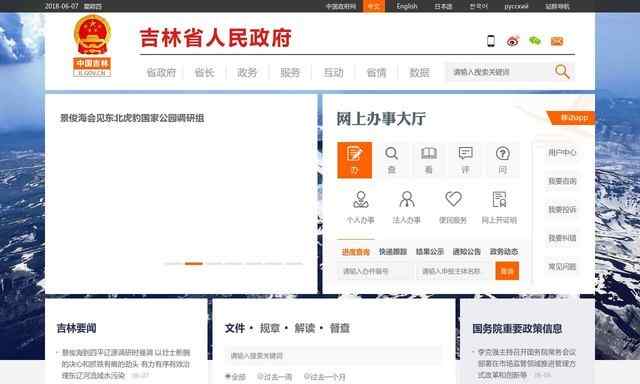Switch to the 政务动态 tab
Viewport: 640px width, 384px height.
tap(504, 252)
